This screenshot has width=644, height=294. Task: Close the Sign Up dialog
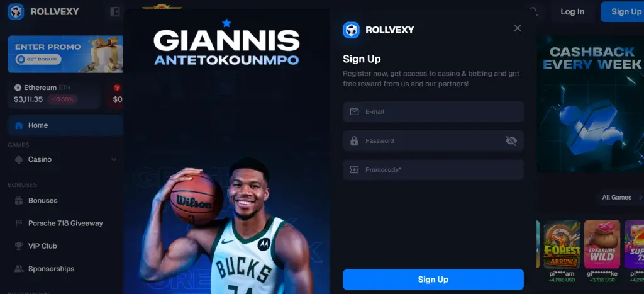[x=518, y=28]
